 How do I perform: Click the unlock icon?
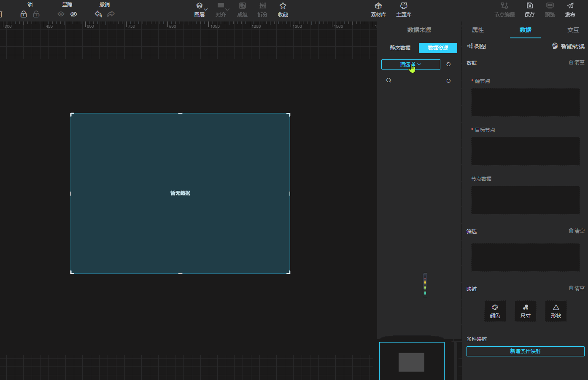tap(36, 14)
